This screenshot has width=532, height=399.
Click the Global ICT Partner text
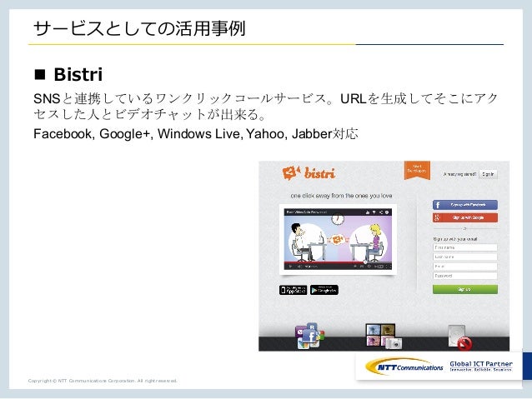[x=481, y=364]
